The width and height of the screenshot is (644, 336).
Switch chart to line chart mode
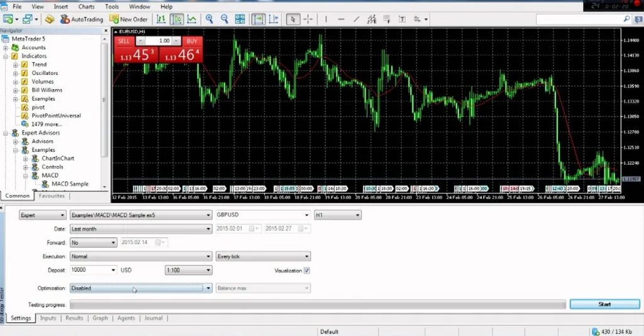192,19
